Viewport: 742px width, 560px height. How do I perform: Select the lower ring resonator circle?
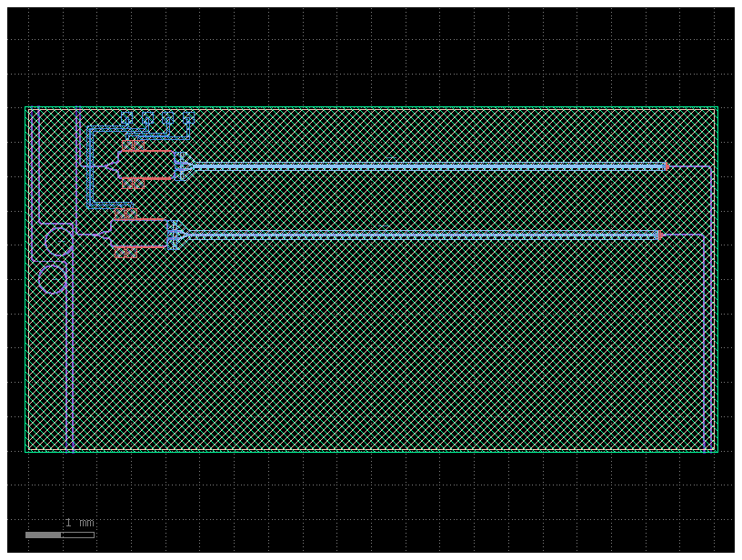tap(52, 279)
